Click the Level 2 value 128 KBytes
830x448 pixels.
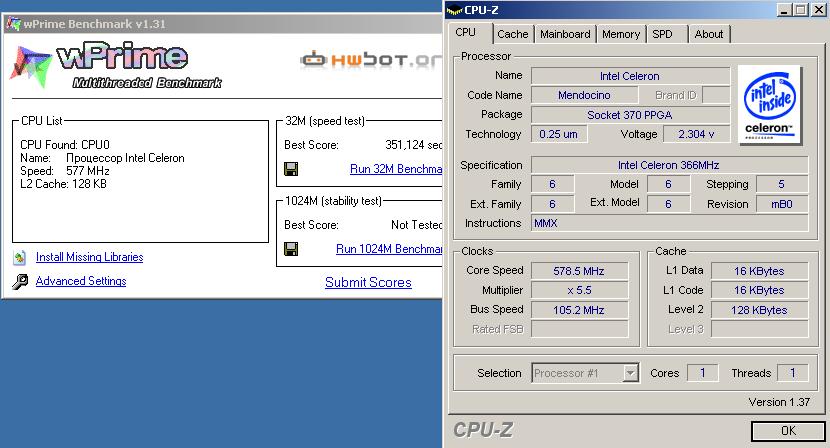(760, 310)
